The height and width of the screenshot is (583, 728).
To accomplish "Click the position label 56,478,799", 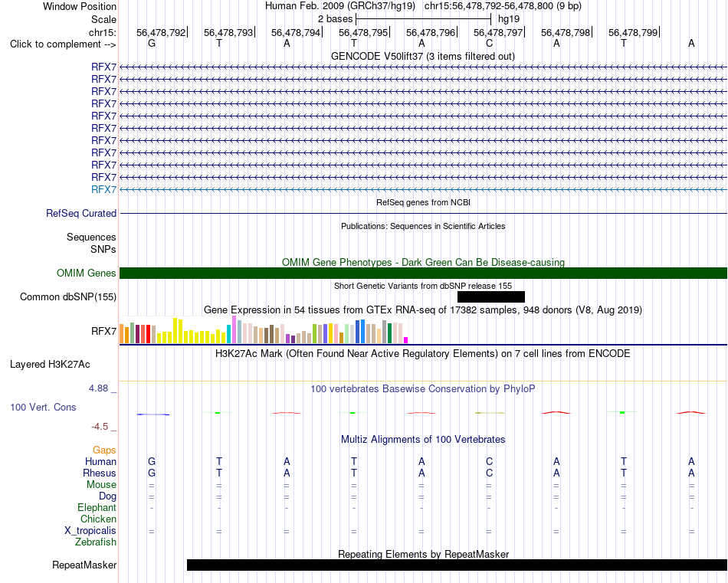I will 633,32.
